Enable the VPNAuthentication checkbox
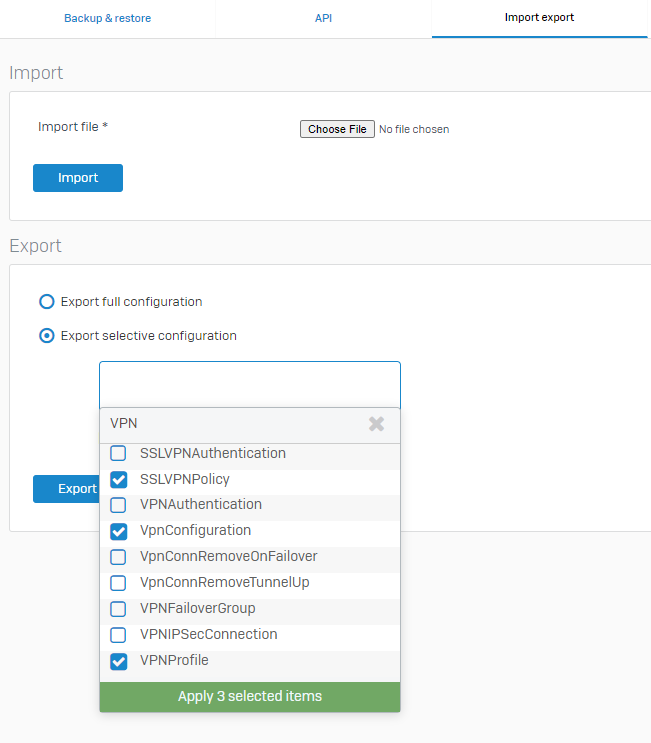651x743 pixels. [118, 505]
